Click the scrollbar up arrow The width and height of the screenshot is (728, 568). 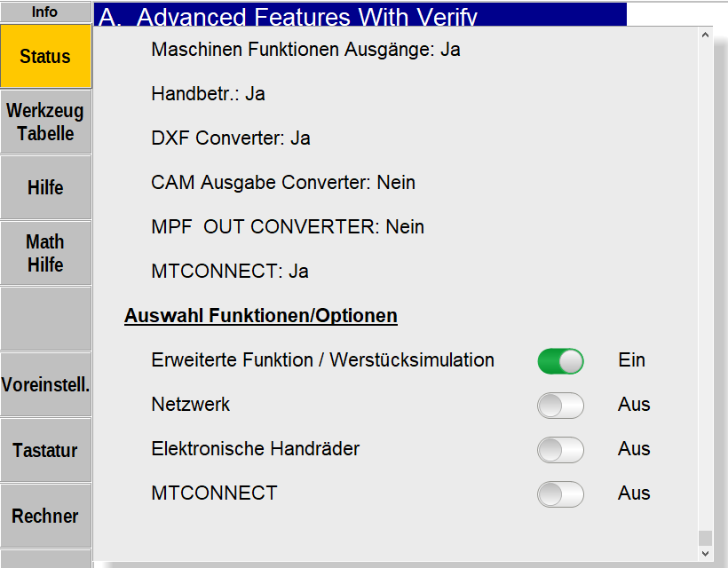pos(706,35)
